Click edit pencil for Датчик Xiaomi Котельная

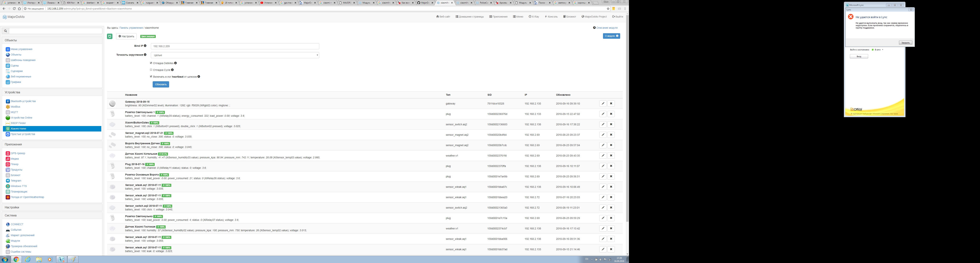pyautogui.click(x=603, y=155)
